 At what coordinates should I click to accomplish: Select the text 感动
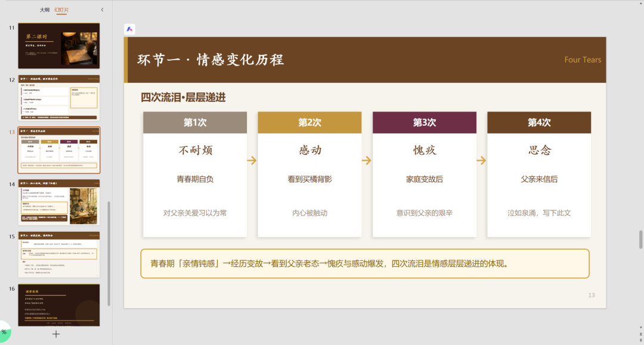click(309, 151)
